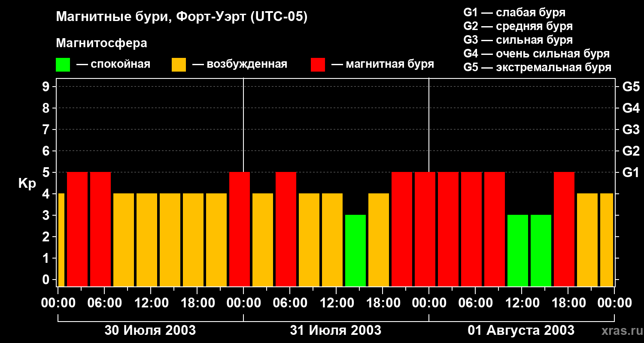Select the orange 'возбужденная' legend swatch

point(179,65)
